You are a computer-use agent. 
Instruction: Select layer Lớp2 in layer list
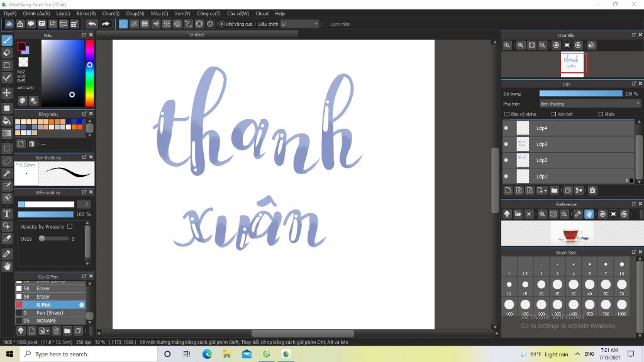click(569, 160)
